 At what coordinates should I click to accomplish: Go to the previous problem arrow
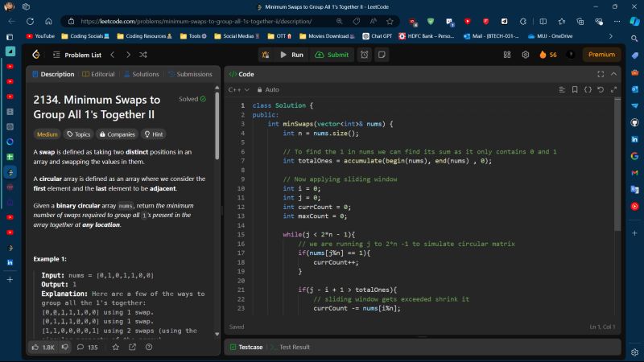(x=113, y=55)
